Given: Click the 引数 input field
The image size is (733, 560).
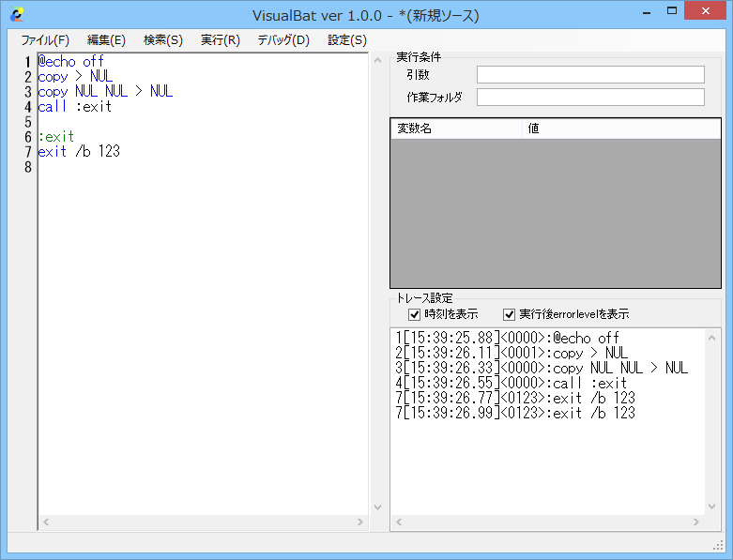Looking at the screenshot, I should (x=590, y=75).
